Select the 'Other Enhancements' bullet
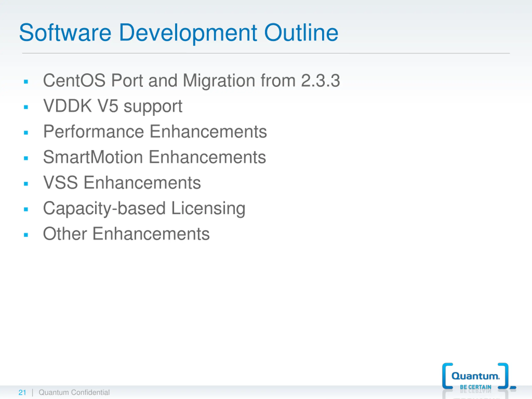 pos(126,234)
